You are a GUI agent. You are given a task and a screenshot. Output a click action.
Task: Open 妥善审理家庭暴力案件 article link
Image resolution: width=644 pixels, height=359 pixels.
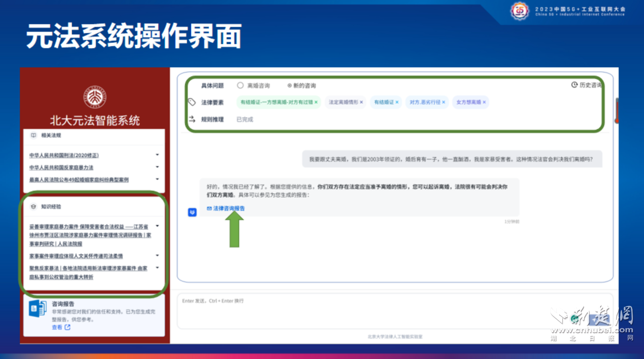tap(90, 235)
